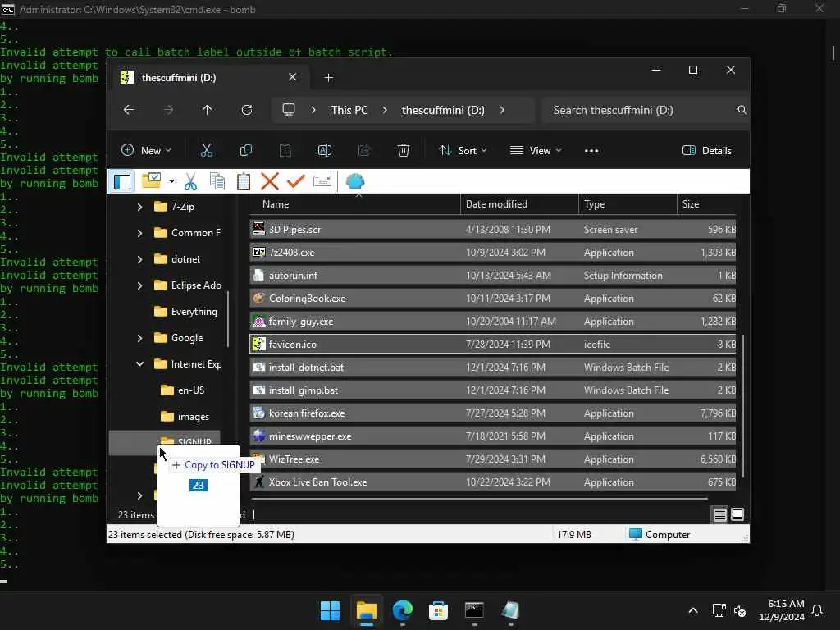Select the install_dotnet.bat file

click(492, 367)
